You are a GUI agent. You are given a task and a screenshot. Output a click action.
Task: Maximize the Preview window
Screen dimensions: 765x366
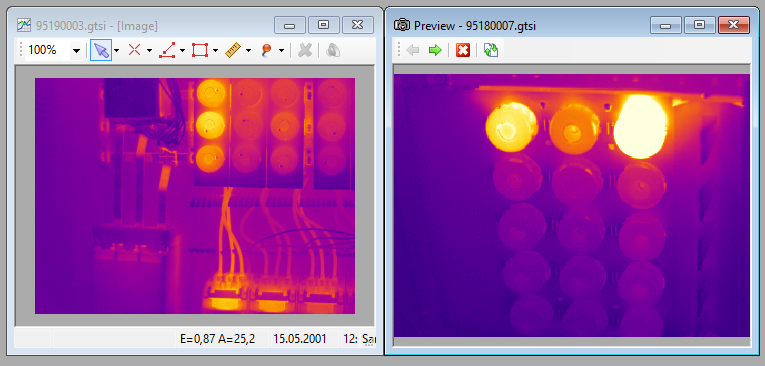pos(700,25)
